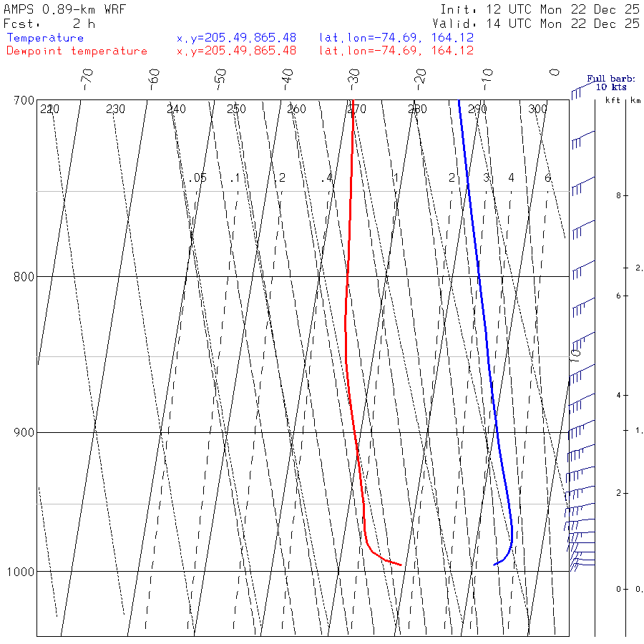Click the 230 potential temperature label
Image resolution: width=644 pixels, height=644 pixels.
(115, 109)
